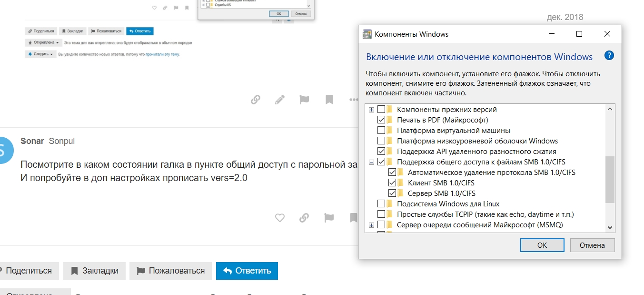644x295 pixels.
Task: Click the дек. 2018 date label
Action: pyautogui.click(x=565, y=17)
